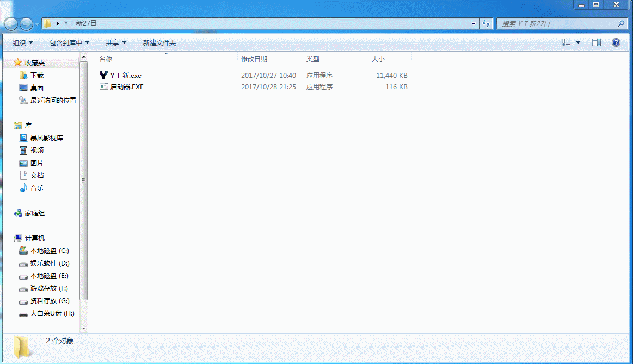The image size is (633, 364).
Task: Open 大白菜U盘 (H:) drive
Action: pos(52,313)
